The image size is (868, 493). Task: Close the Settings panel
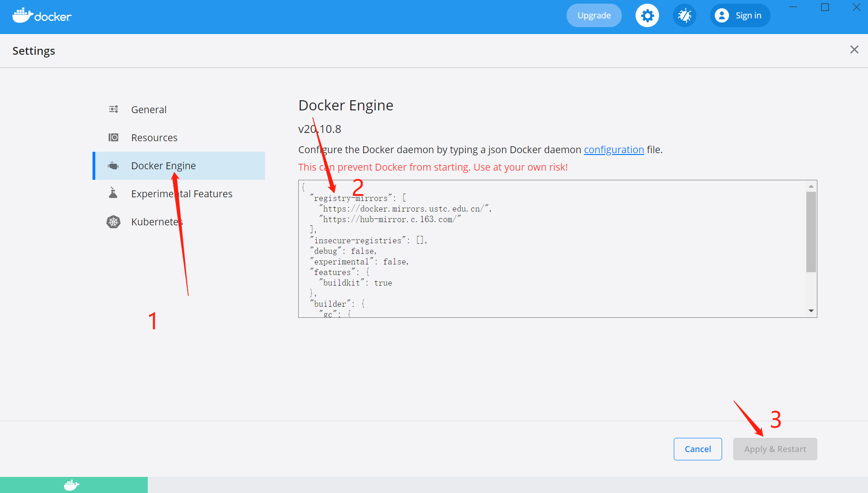click(854, 49)
